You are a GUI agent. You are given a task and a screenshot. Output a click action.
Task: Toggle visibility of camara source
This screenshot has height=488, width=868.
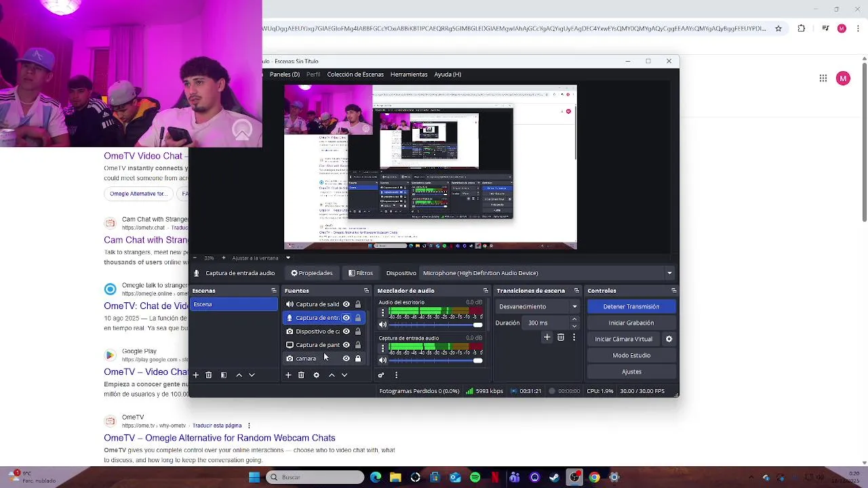click(x=347, y=359)
